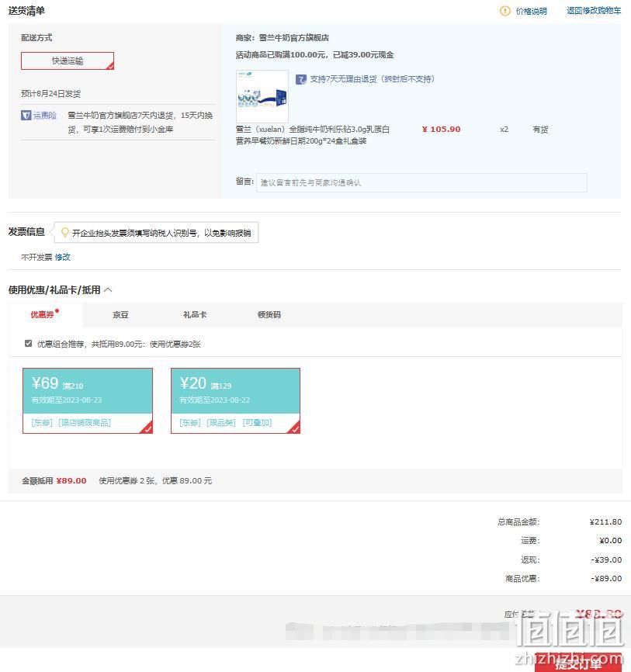Click the 商品优惠 value -¥89.00

[x=606, y=579]
